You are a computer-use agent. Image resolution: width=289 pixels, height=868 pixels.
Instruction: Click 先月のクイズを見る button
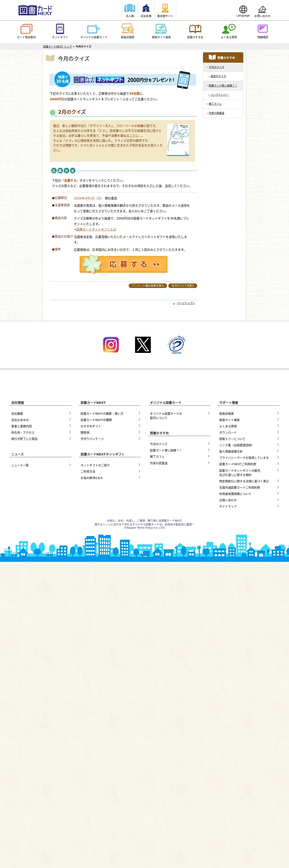click(183, 286)
